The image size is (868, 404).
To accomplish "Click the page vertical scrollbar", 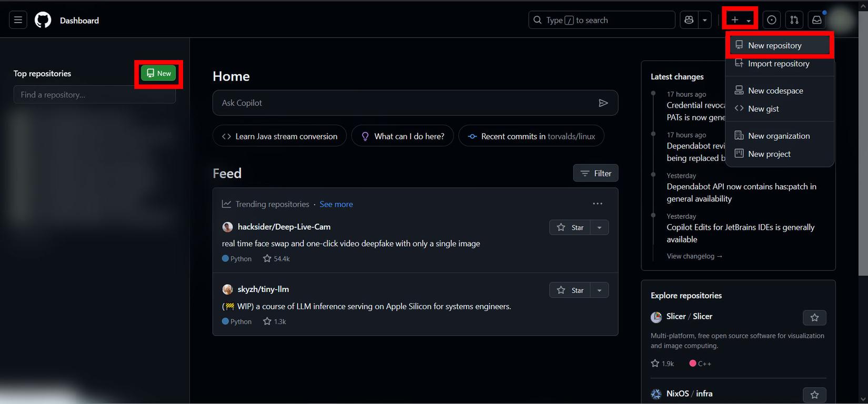I will pyautogui.click(x=863, y=143).
